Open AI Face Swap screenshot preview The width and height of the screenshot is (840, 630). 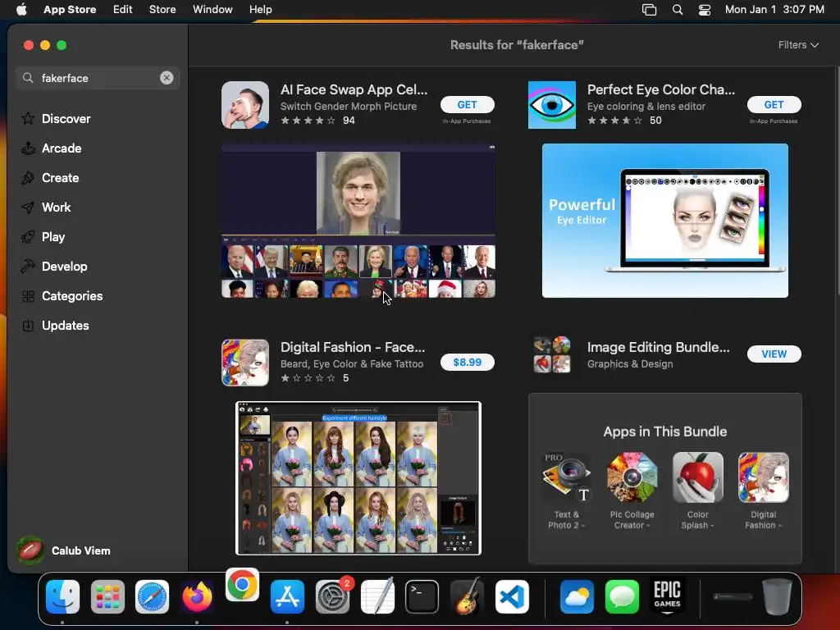coord(358,221)
